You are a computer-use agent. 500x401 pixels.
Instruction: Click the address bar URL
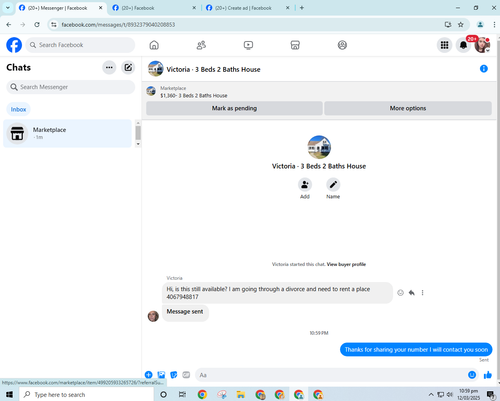(x=118, y=24)
